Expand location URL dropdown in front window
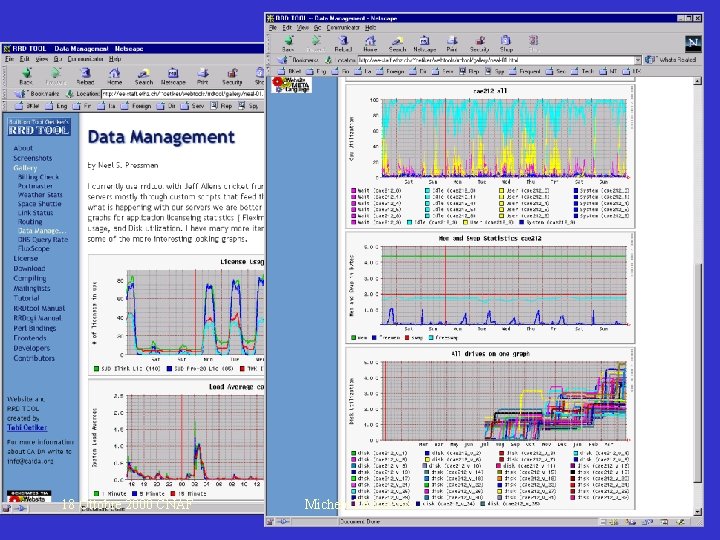The width and height of the screenshot is (720, 540). [x=637, y=60]
